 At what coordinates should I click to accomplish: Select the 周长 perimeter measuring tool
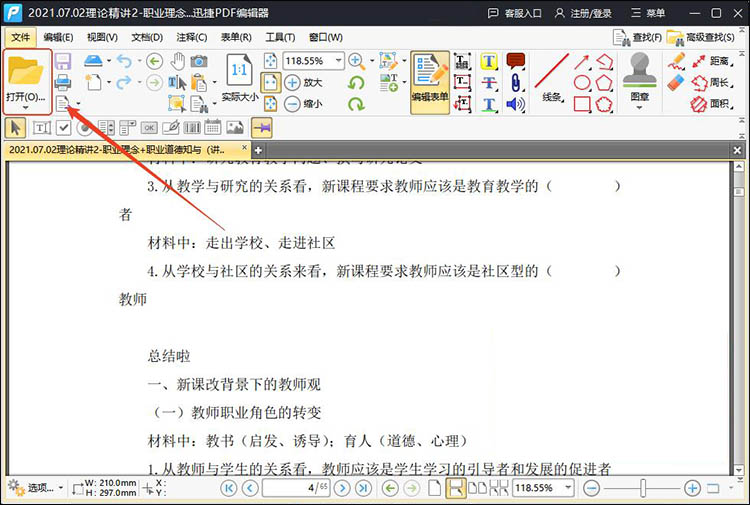point(712,83)
